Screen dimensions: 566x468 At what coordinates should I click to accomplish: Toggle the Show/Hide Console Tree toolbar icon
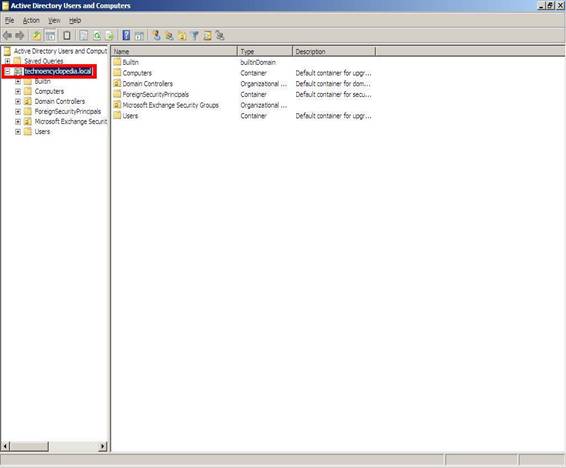tap(51, 35)
